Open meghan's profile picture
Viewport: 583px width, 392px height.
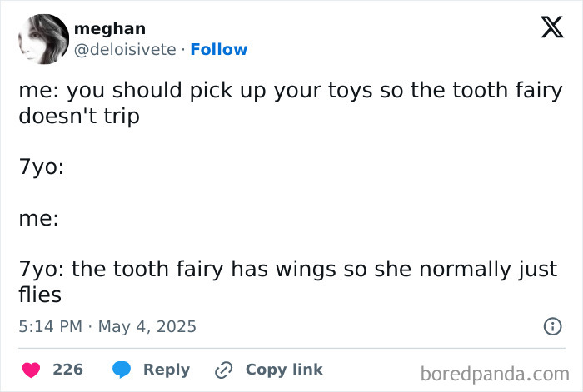coord(42,39)
